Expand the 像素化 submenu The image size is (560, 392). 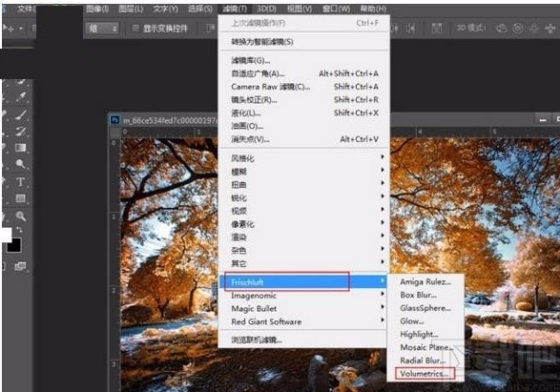pos(304,224)
